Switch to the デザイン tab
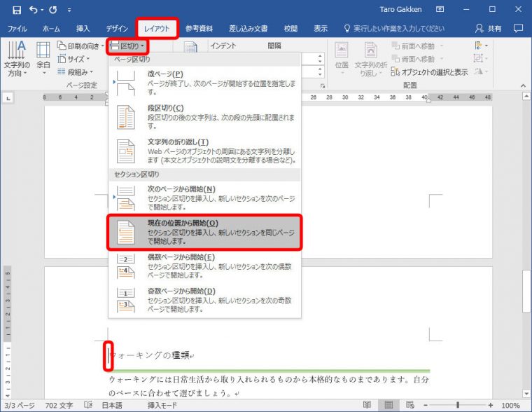532x412 pixels. [117, 29]
